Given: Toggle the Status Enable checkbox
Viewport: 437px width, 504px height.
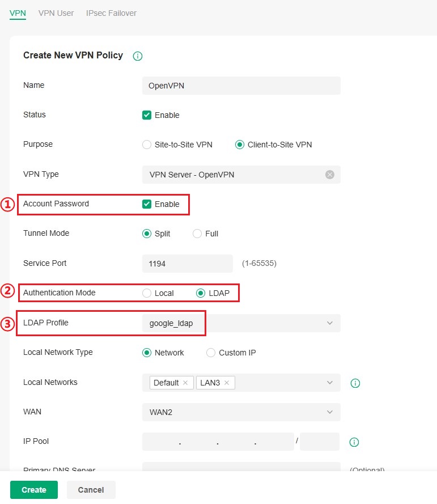Looking at the screenshot, I should pos(147,115).
